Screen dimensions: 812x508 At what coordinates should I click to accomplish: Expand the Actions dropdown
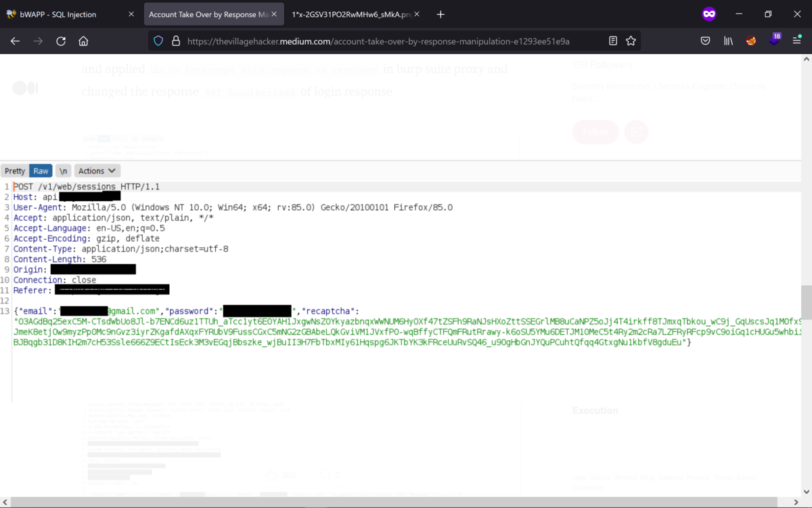click(97, 171)
